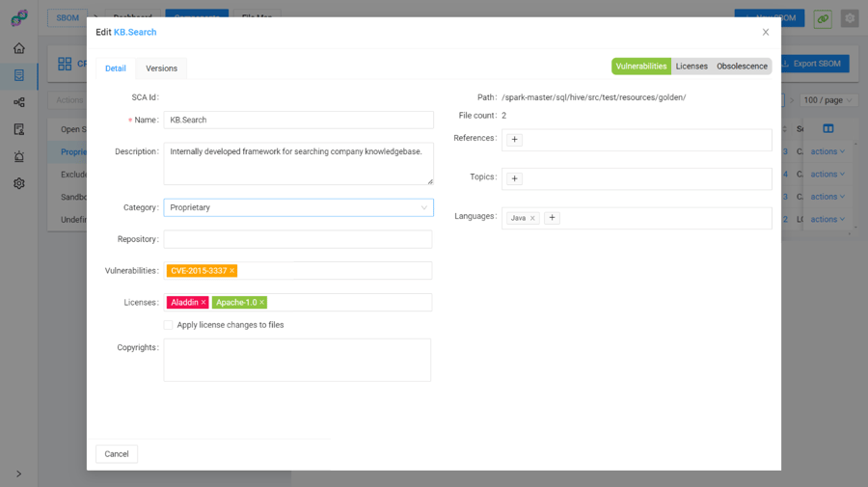Remove the Aladdin license tag
This screenshot has height=487, width=868.
[203, 303]
